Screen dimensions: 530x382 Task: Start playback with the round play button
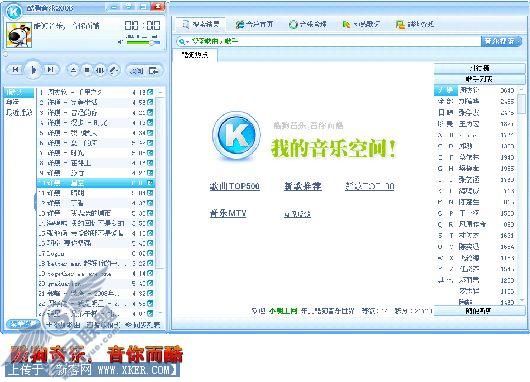33,70
